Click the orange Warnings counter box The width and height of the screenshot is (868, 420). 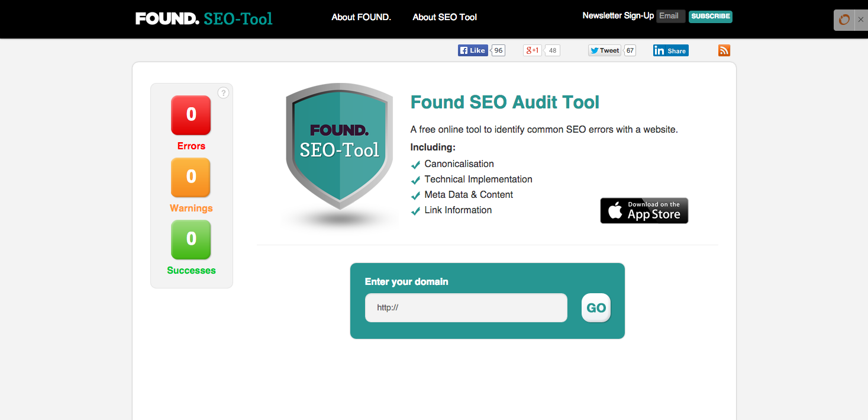[x=191, y=177]
